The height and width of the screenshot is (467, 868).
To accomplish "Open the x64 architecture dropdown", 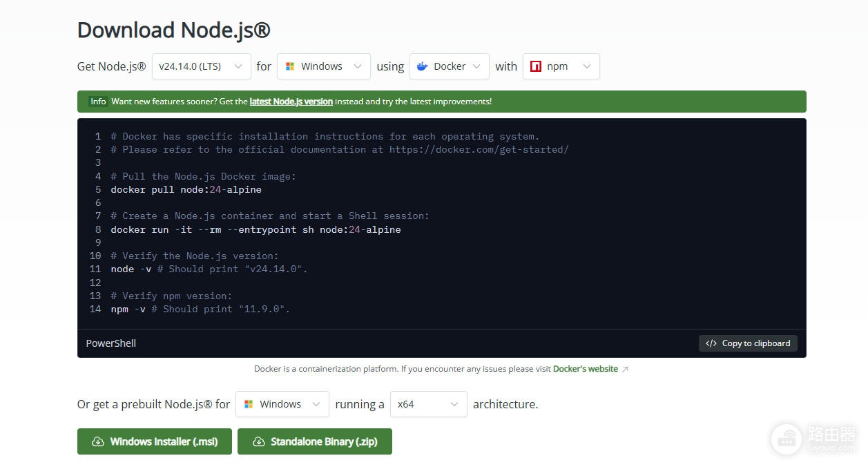I will (428, 404).
